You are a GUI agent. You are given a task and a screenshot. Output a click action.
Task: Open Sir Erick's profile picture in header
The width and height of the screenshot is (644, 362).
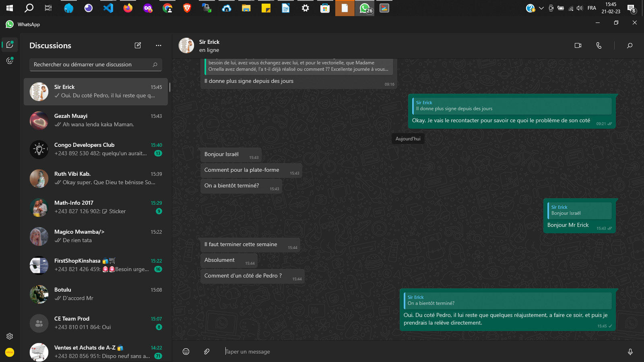pyautogui.click(x=186, y=45)
